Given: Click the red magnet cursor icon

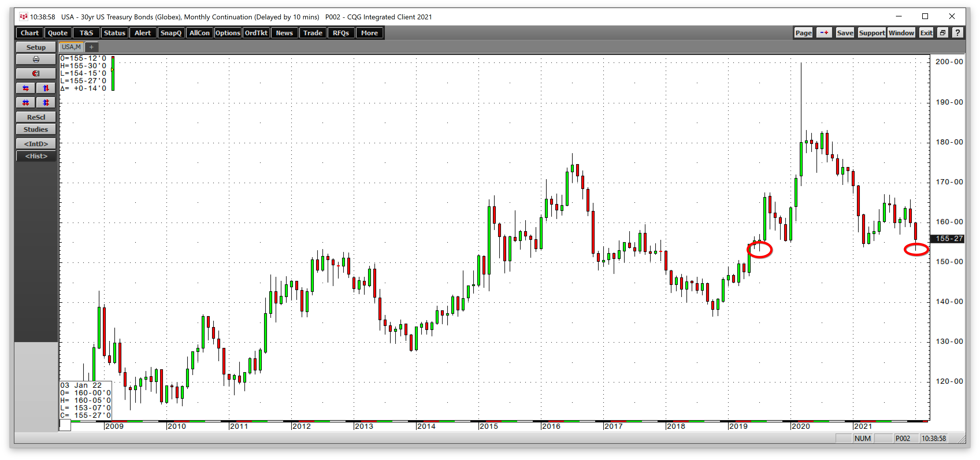Looking at the screenshot, I should point(36,73).
